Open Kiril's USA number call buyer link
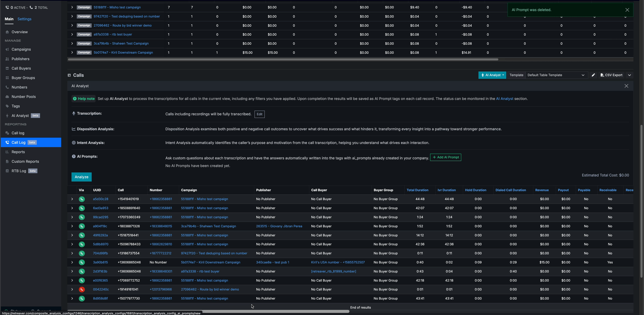644x315 pixels. (x=338, y=262)
